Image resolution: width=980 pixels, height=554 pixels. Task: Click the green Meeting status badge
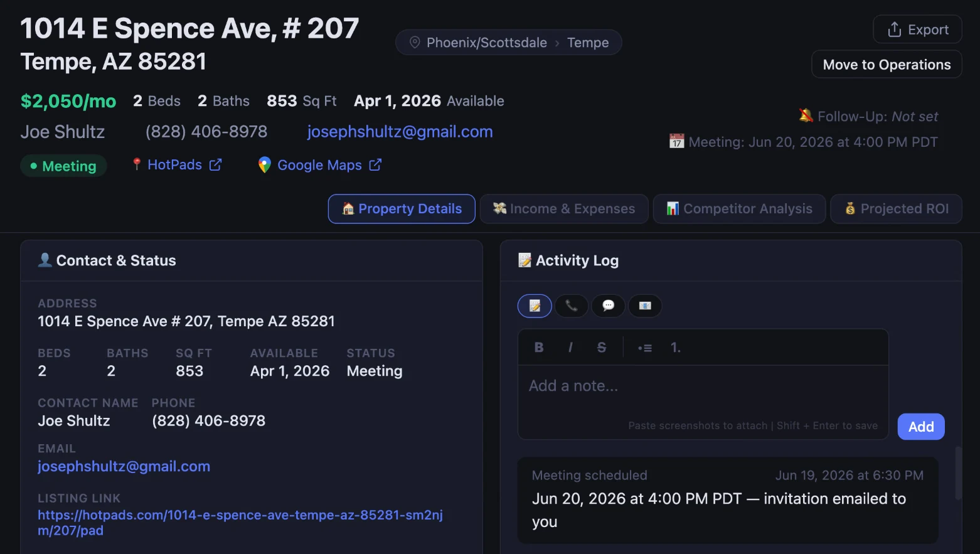click(63, 166)
